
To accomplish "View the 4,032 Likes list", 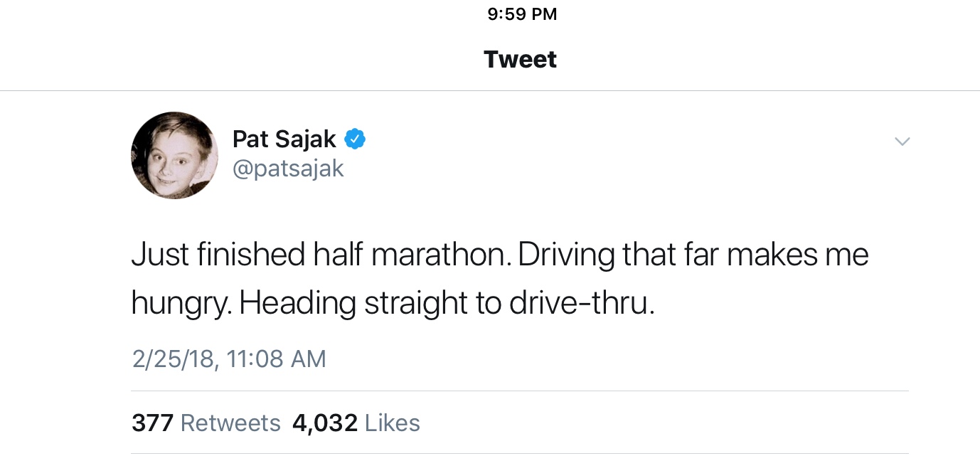I will pos(356,423).
